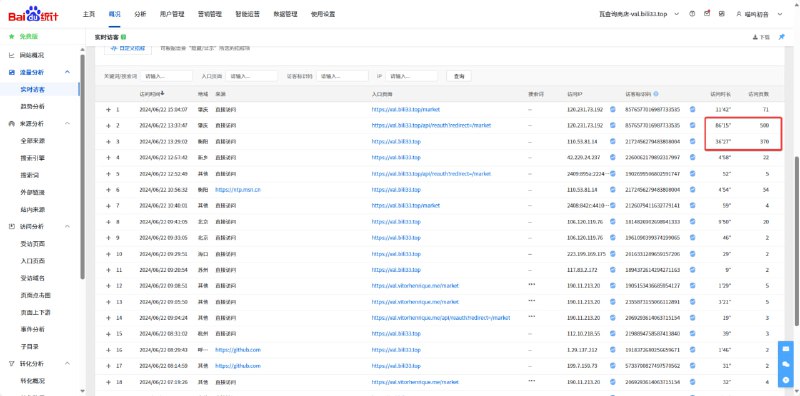Collapse the 来源分析 sidebar section
This screenshot has height=396, width=800.
pyautogui.click(x=67, y=123)
